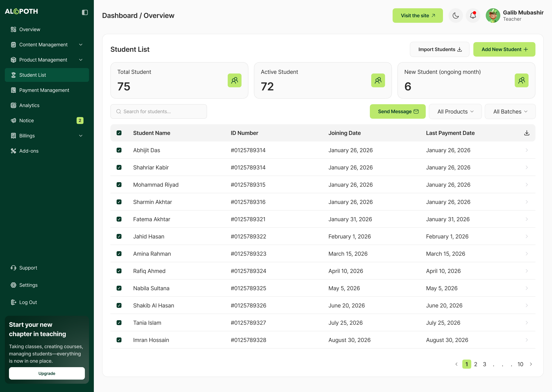Screen dimensions: 552x392
Task: Click the Student Name column header
Action: coord(152,133)
